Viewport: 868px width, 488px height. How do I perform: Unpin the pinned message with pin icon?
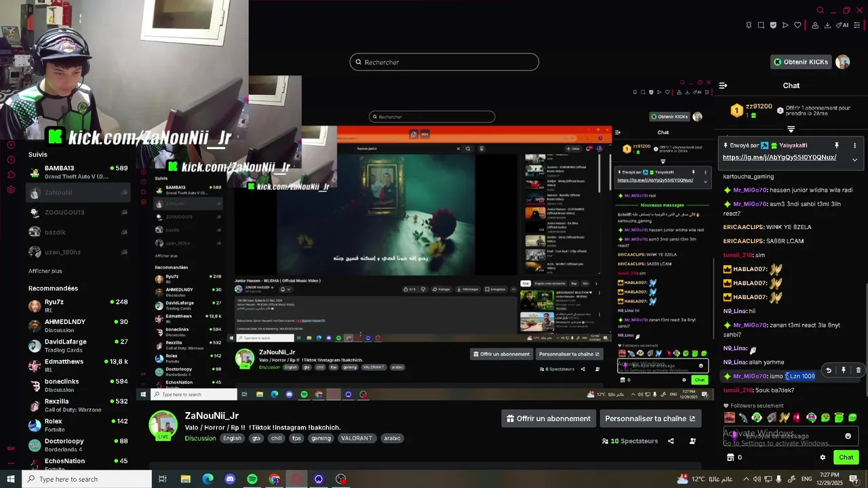[x=836, y=145]
